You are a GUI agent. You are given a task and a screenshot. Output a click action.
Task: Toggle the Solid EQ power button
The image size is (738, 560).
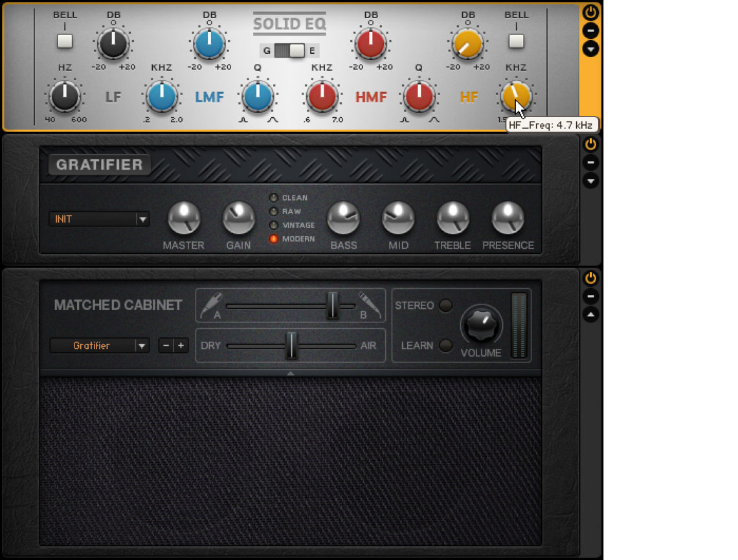coord(590,12)
